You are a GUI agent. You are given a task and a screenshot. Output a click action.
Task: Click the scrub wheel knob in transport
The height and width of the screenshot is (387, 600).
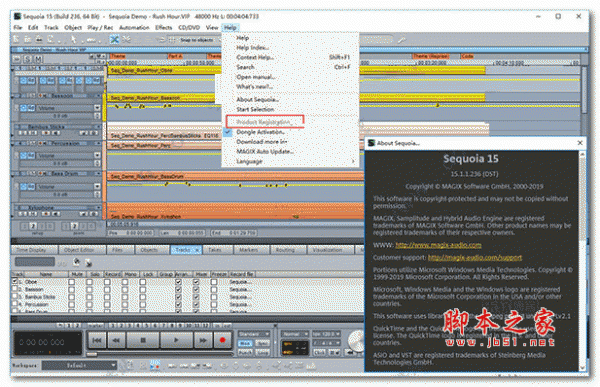(356, 341)
